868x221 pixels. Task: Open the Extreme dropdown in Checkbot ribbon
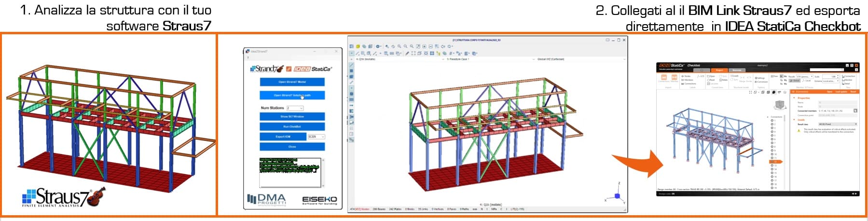830,81
